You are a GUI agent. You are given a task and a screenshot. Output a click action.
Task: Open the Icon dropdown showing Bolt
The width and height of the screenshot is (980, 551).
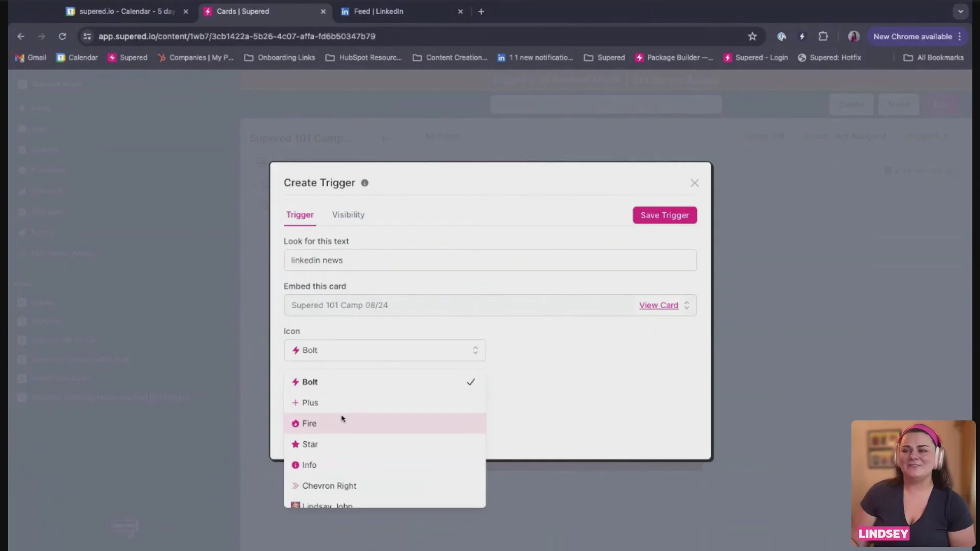pos(385,350)
